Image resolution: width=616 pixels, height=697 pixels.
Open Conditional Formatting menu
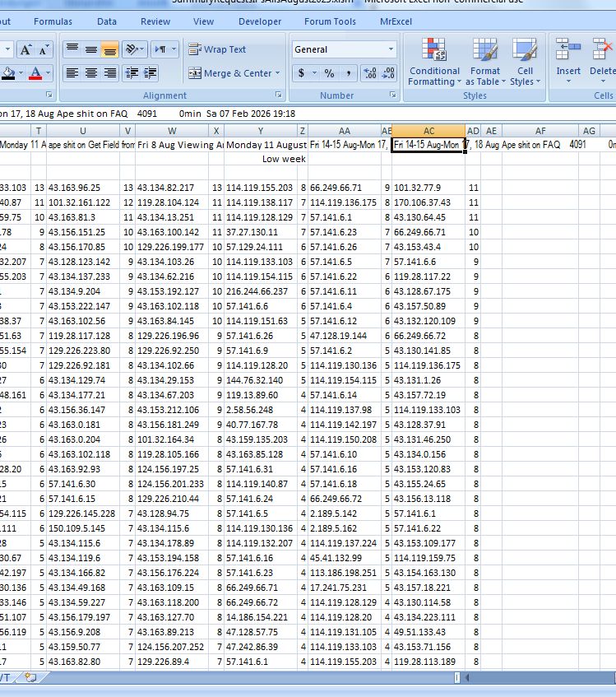coord(434,63)
